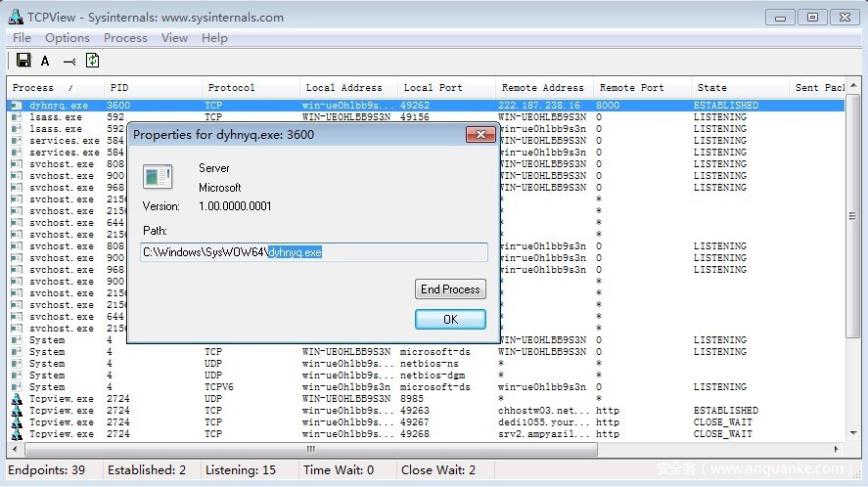Open the File menu

[x=22, y=38]
